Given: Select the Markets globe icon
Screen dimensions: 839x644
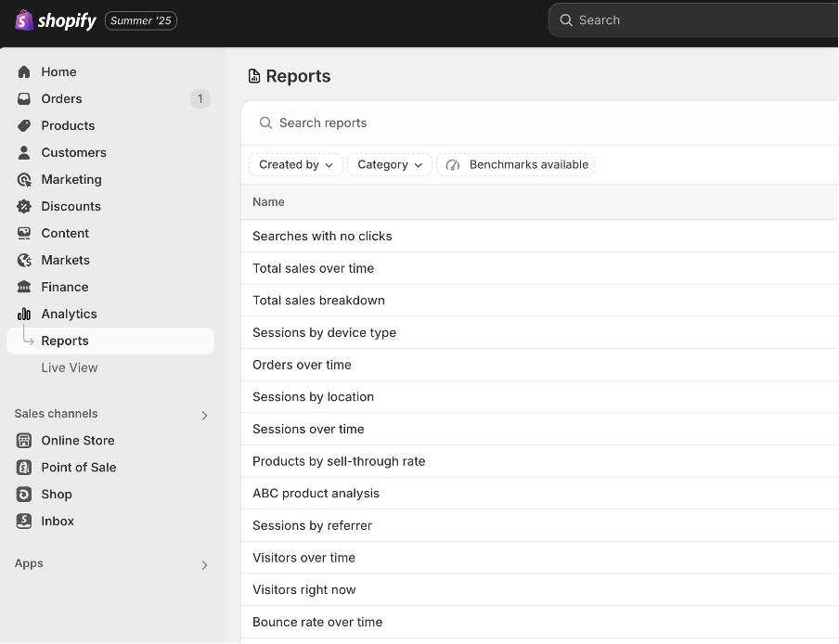Looking at the screenshot, I should [x=24, y=260].
